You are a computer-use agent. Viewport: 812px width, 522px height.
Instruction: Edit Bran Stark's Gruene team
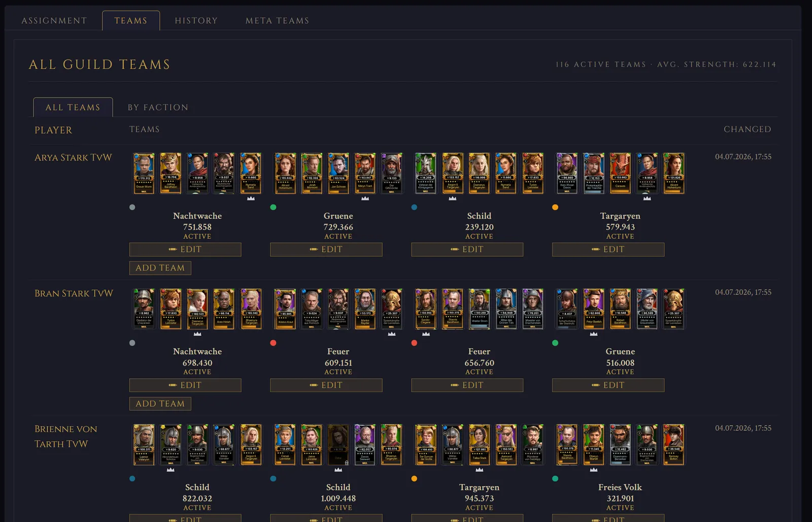608,385
